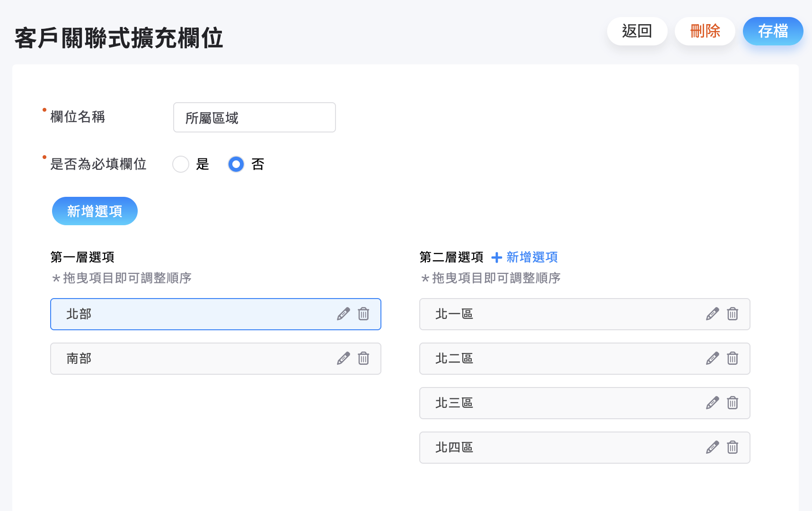The width and height of the screenshot is (812, 511).
Task: Delete 北一區 using its trash icon
Action: 732,314
